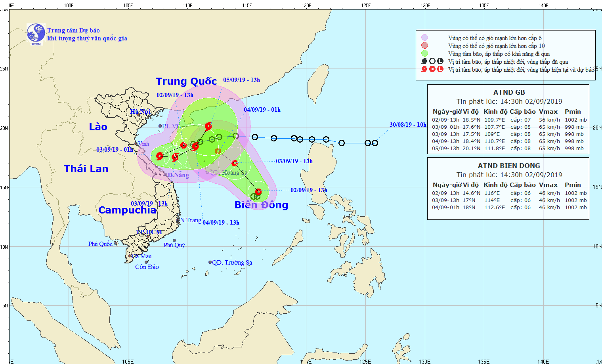Click the dot marker next to Phú Quốc

click(x=116, y=244)
